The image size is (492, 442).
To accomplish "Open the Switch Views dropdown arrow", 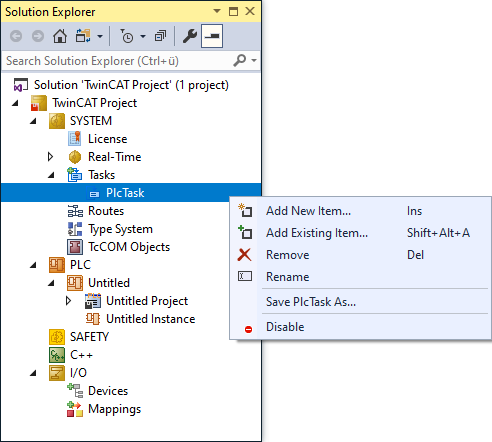I will (x=100, y=36).
